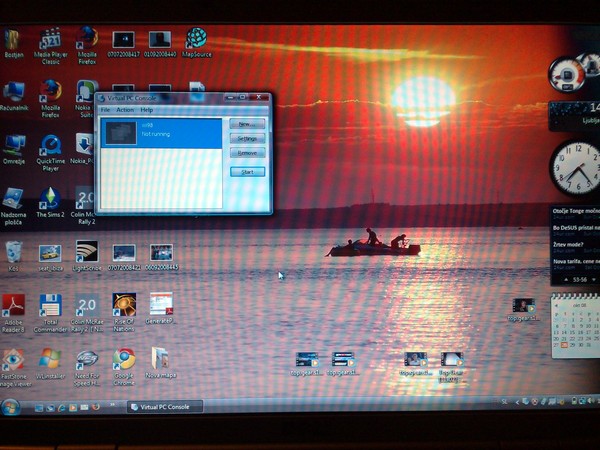
Task: Select the Media Player Classic desktop icon
Action: pos(51,46)
